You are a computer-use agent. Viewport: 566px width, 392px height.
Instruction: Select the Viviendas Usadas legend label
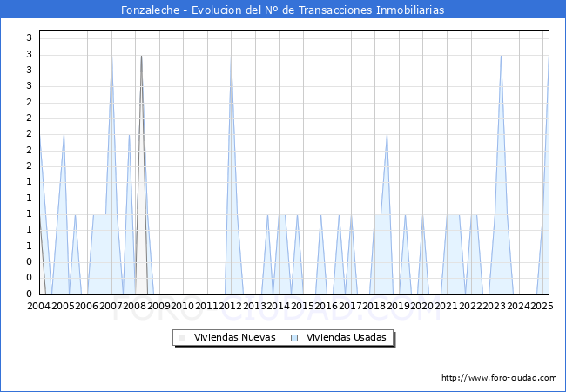347,337
